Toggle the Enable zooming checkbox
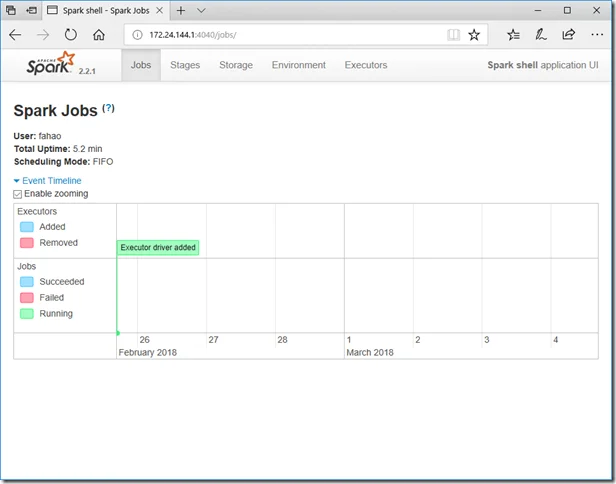 tap(18, 194)
